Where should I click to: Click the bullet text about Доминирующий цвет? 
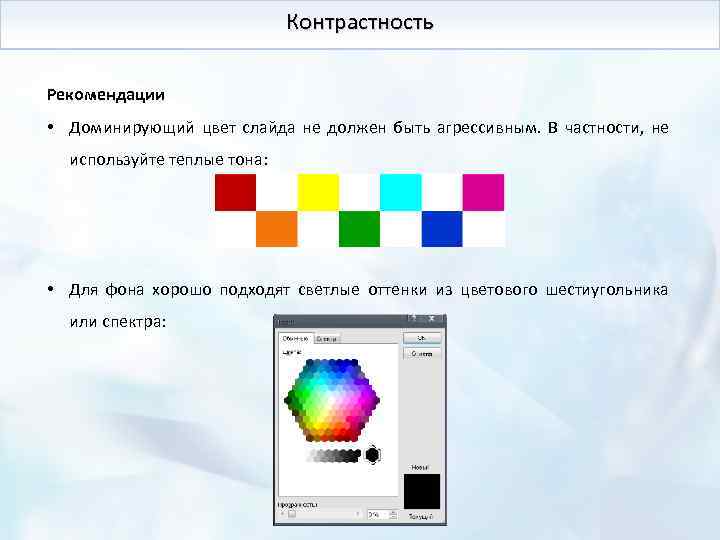point(369,143)
